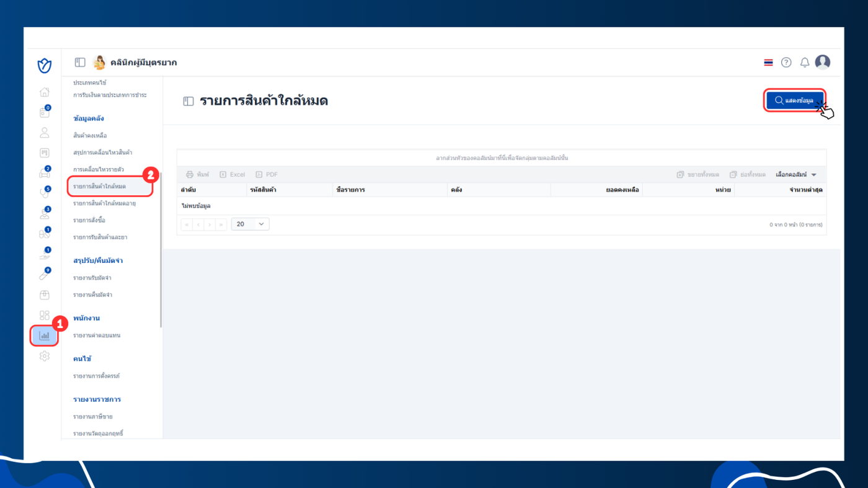Viewport: 868px width, 488px height.
Task: Open the four-squares grid icon in sidebar
Action: click(x=45, y=316)
